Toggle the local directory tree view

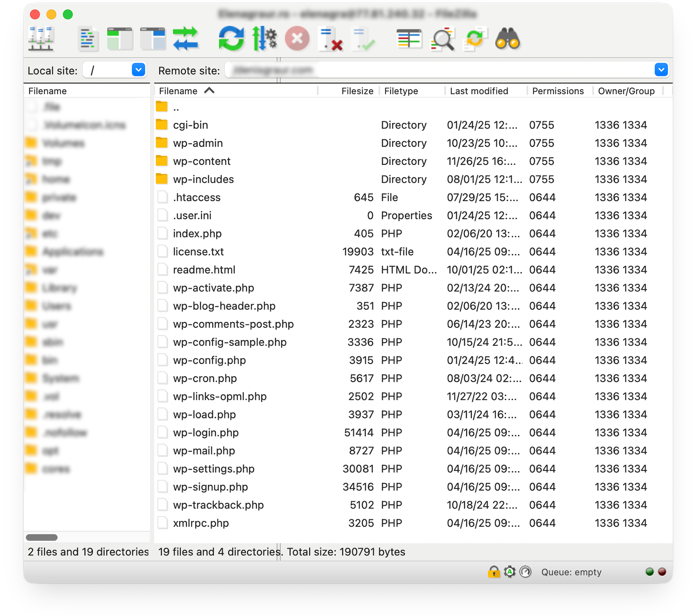coord(120,39)
